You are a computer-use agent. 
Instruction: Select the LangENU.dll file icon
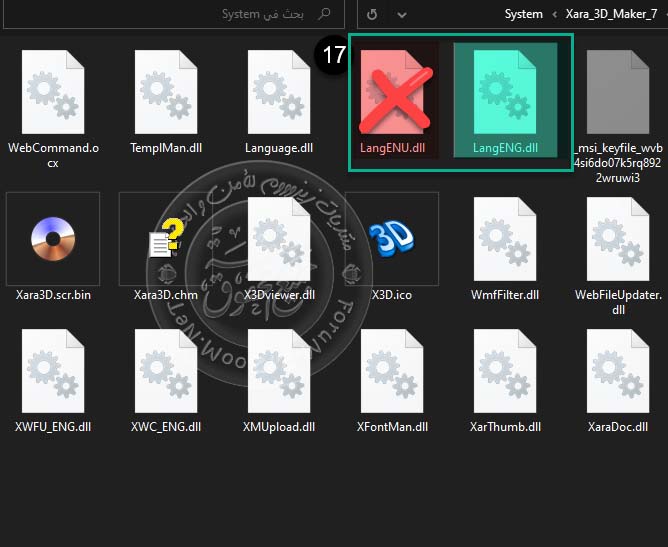click(392, 92)
